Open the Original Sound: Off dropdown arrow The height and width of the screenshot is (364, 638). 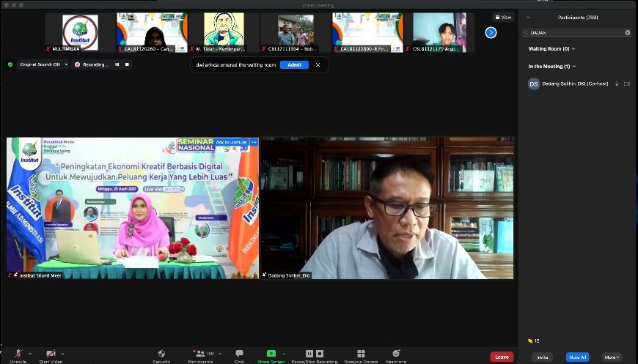click(66, 64)
